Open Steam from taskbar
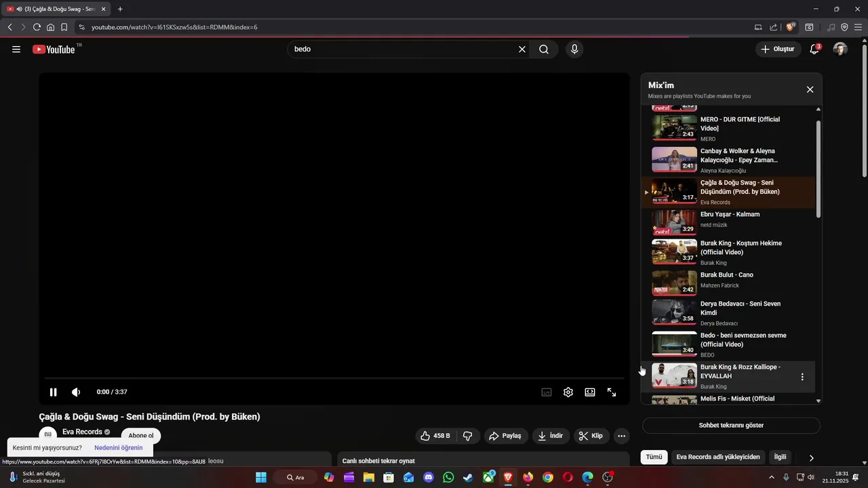 (468, 477)
